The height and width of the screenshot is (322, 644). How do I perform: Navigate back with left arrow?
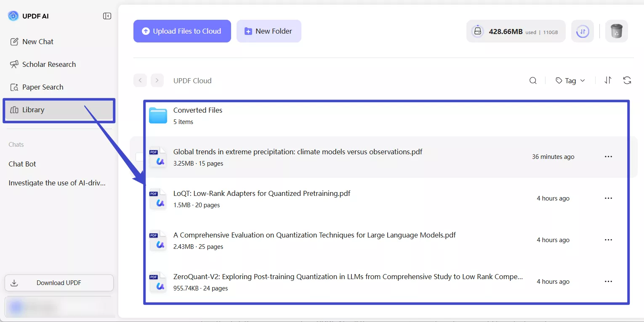tap(140, 80)
